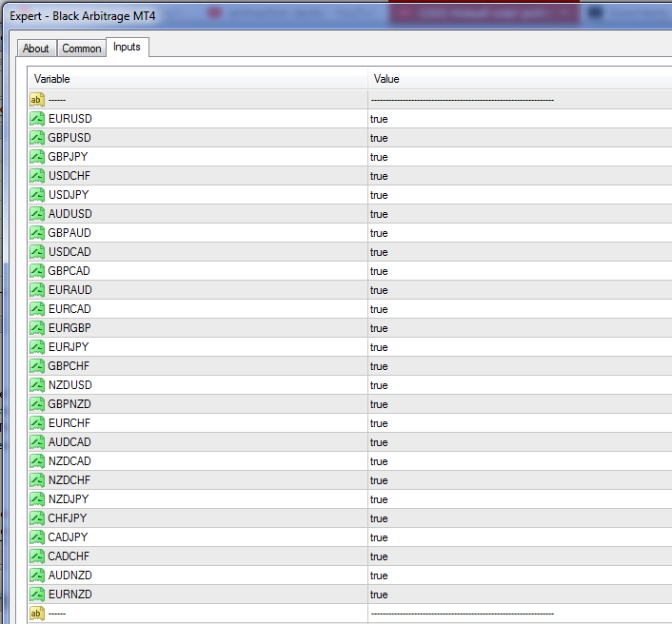Click the Value column header
Image resolution: width=672 pixels, height=624 pixels.
click(520, 79)
